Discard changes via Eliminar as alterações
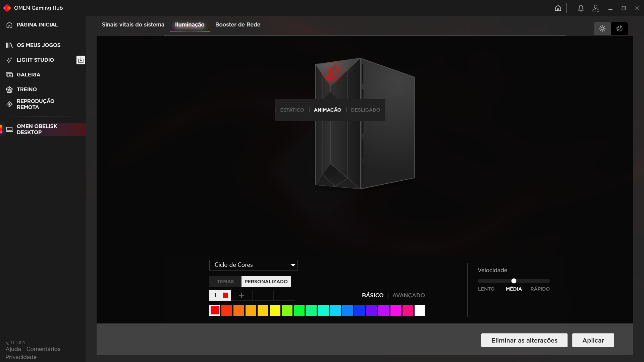The height and width of the screenshot is (362, 644). click(x=524, y=340)
